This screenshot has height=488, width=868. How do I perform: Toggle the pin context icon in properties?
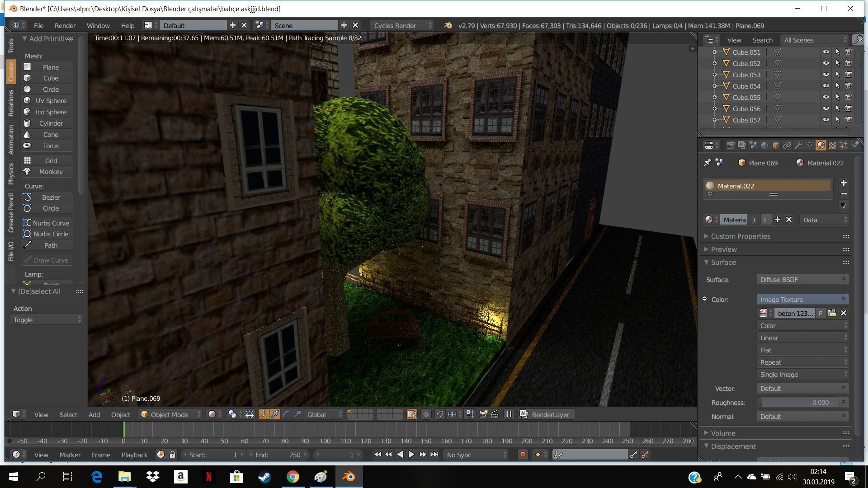point(708,163)
